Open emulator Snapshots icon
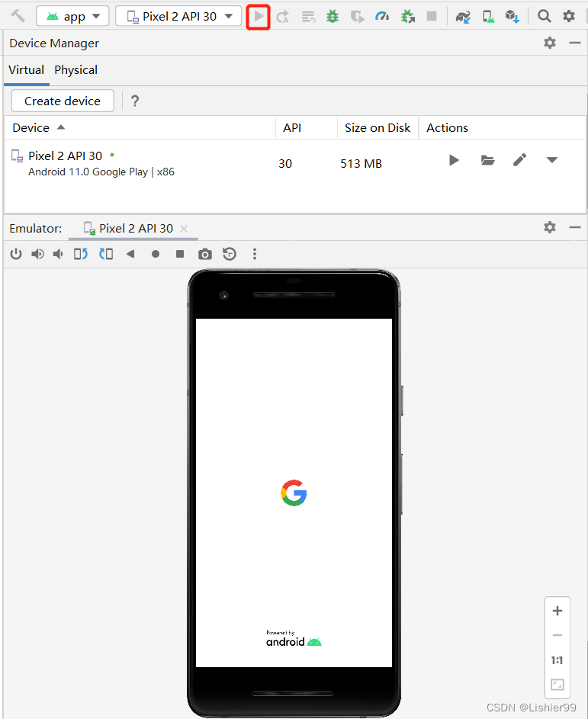 pyautogui.click(x=230, y=254)
